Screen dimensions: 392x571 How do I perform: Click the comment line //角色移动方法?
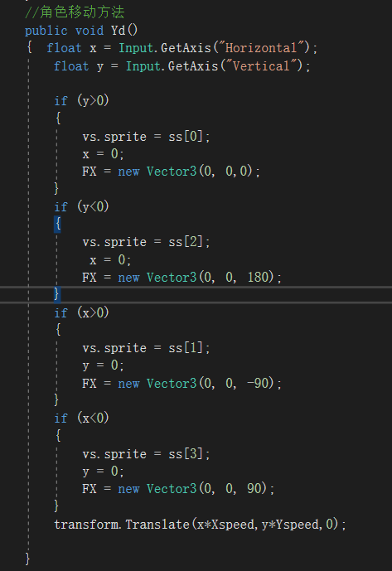75,12
